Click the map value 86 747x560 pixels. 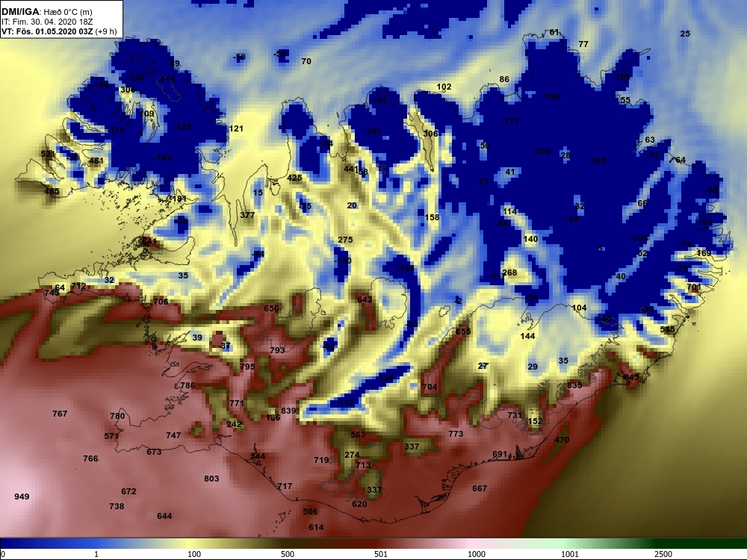coord(504,79)
